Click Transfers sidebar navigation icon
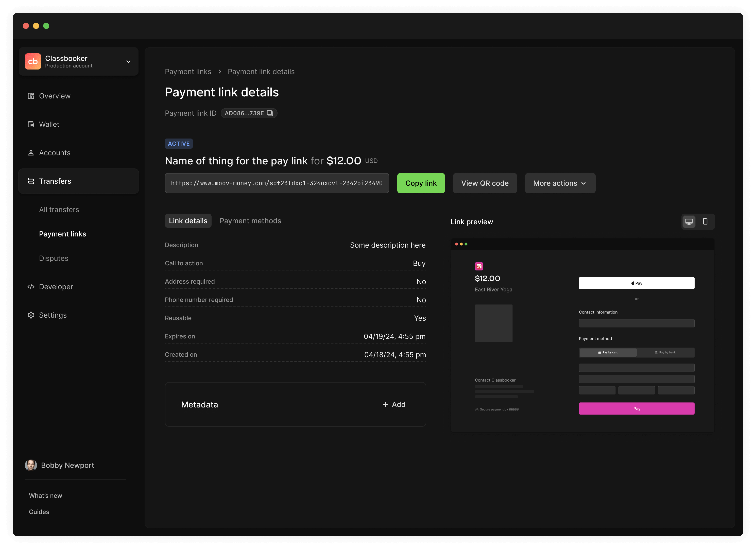Image resolution: width=756 pixels, height=549 pixels. click(x=30, y=181)
